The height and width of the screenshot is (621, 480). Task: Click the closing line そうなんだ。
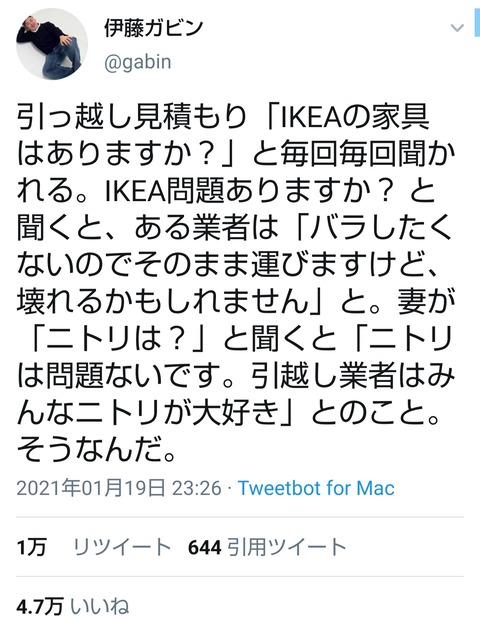coord(96,450)
